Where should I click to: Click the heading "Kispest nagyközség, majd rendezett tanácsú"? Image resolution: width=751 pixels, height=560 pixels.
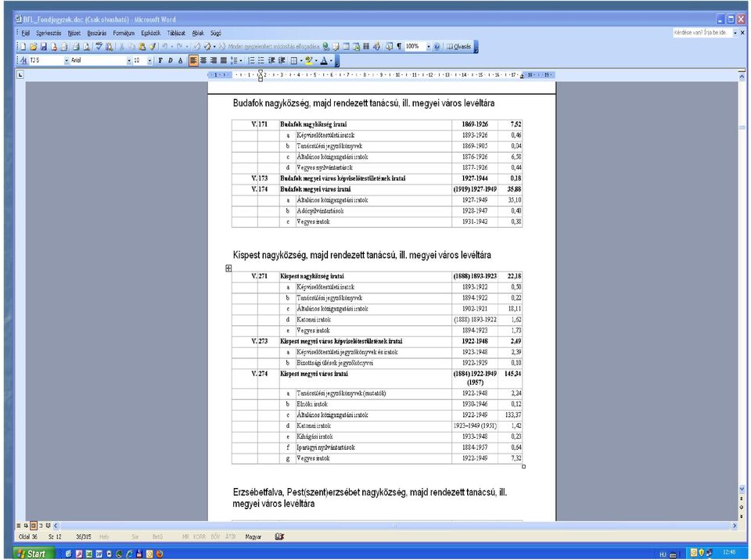tap(314, 255)
